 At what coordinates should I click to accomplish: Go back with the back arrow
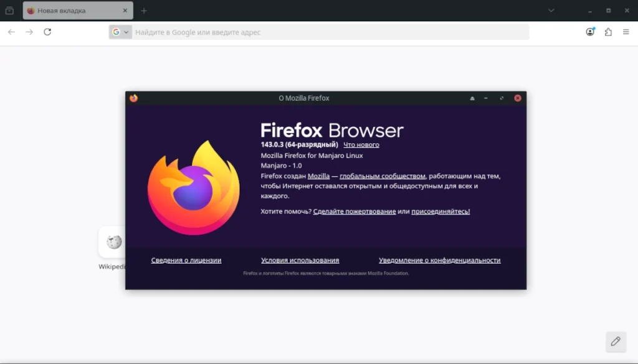[11, 32]
